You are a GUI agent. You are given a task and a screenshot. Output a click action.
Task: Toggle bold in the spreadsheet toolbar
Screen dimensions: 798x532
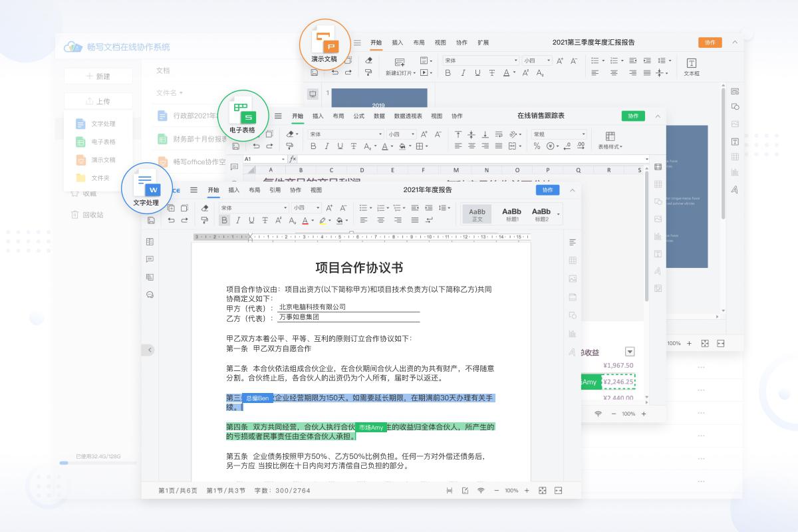click(313, 146)
